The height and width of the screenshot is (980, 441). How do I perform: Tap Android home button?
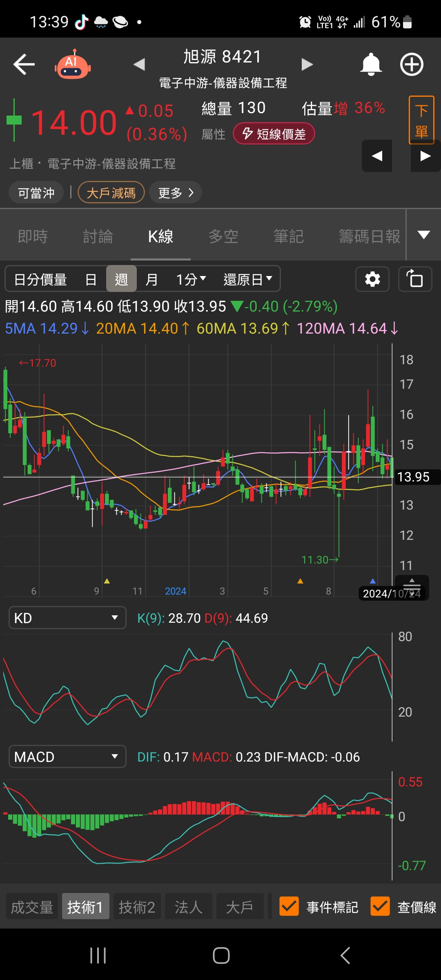tap(221, 955)
